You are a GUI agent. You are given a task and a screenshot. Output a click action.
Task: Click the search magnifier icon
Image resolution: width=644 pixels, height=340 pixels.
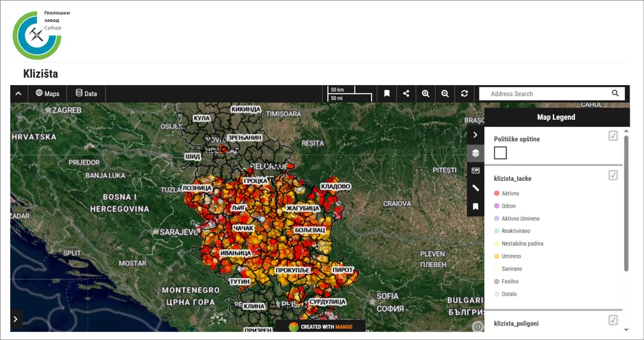point(615,93)
